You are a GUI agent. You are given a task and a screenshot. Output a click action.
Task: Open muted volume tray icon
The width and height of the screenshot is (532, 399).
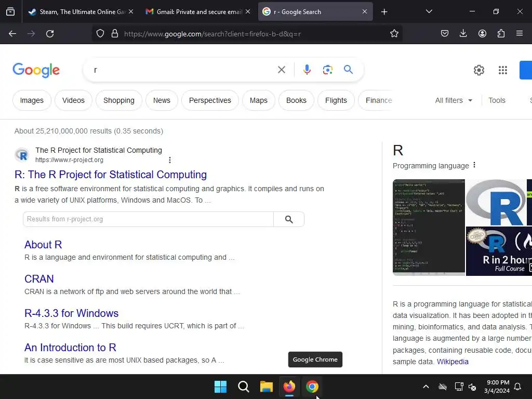pyautogui.click(x=472, y=387)
